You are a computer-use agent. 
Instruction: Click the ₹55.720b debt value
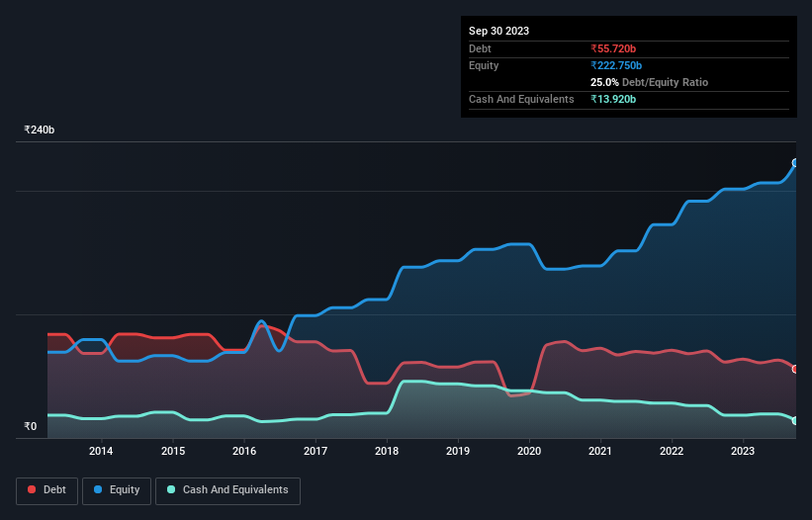[x=613, y=48]
